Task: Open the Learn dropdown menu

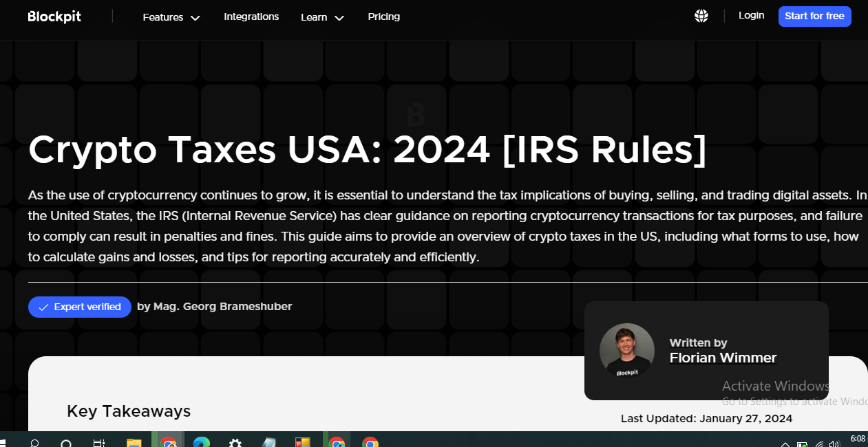Action: (321, 17)
